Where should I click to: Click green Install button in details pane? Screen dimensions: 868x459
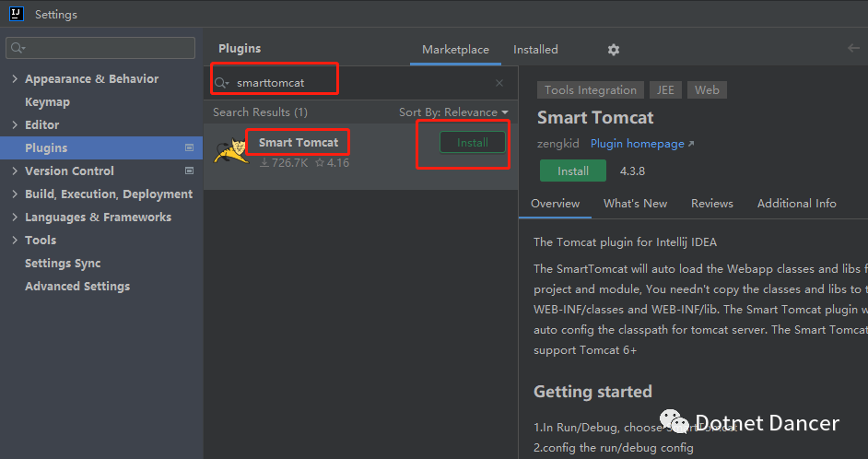573,171
